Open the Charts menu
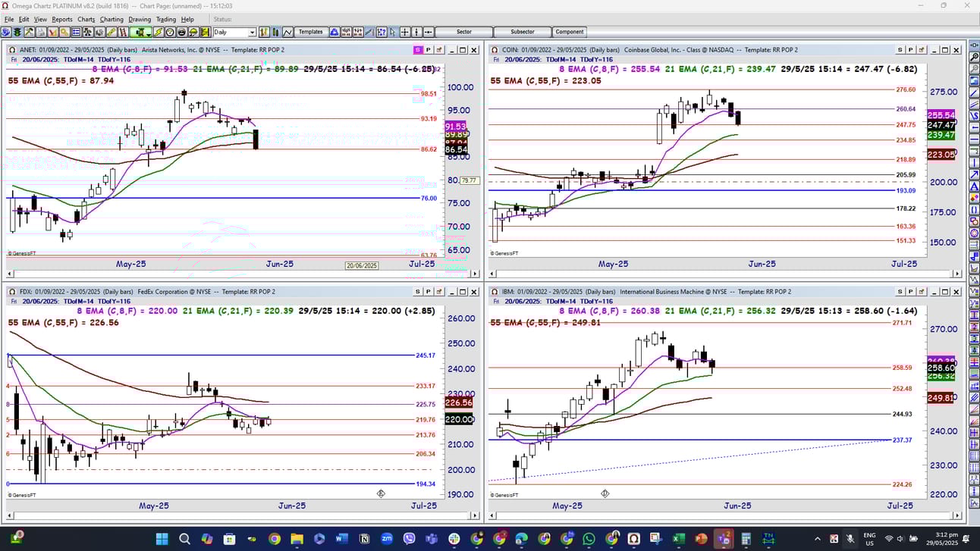The width and height of the screenshot is (980, 551). pyautogui.click(x=86, y=19)
